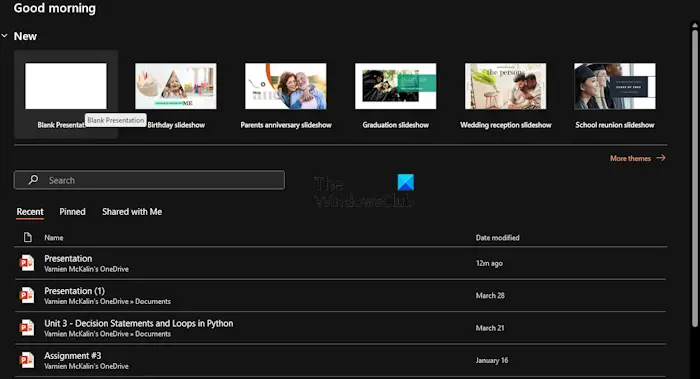Click the arrow icon beside More themes
The image size is (700, 379).
click(661, 158)
